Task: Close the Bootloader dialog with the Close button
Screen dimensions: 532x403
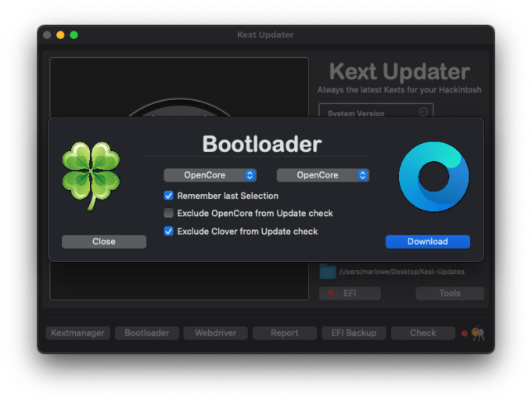Action: click(x=104, y=242)
